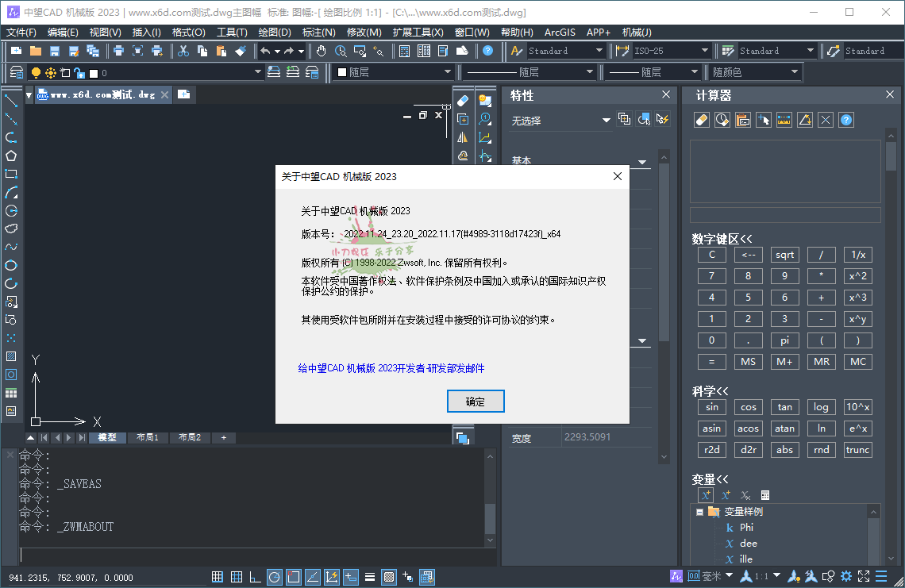Screen dimensions: 905x588
Task: Collapse the 变量样例 tree node
Action: (x=699, y=512)
